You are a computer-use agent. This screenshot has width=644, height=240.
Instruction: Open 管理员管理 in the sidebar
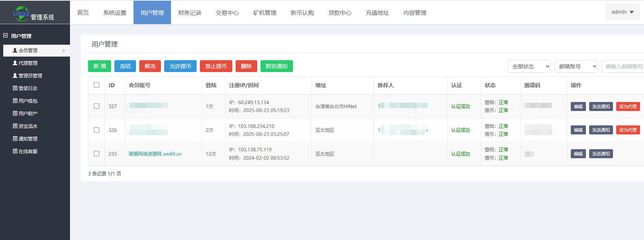(x=30, y=76)
